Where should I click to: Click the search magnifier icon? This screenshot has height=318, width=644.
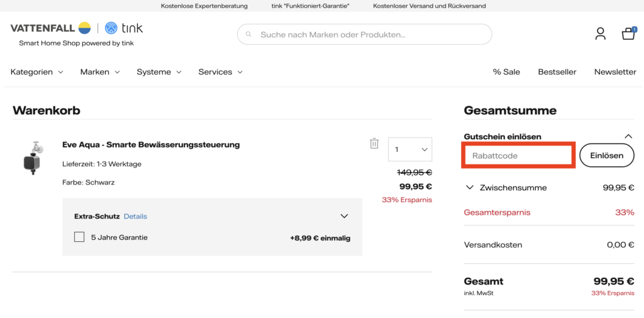[248, 35]
